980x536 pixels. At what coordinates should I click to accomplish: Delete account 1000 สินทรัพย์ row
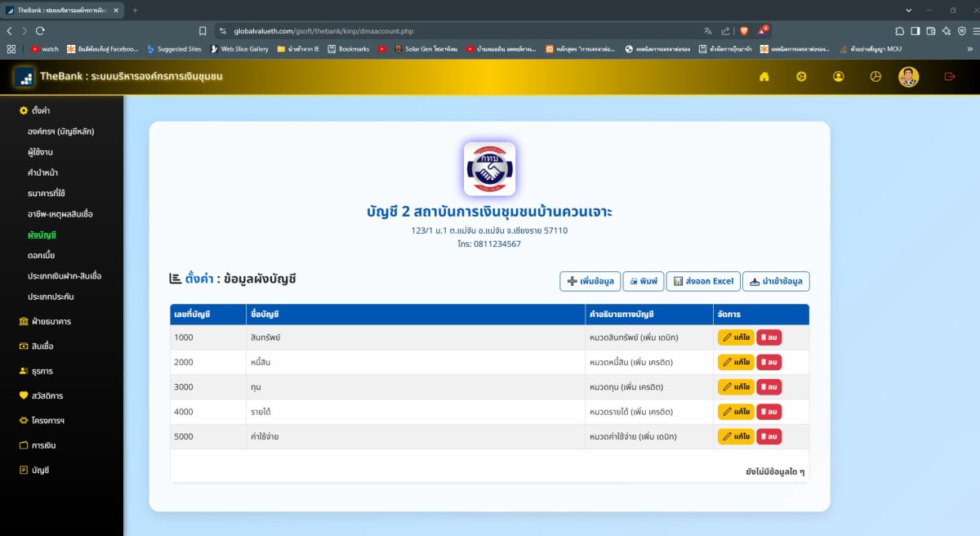[x=768, y=337]
